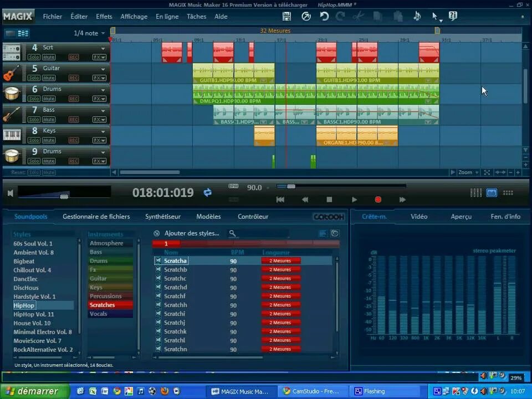Start recording with the red Record button
The width and height of the screenshot is (532, 399).
[x=378, y=199]
